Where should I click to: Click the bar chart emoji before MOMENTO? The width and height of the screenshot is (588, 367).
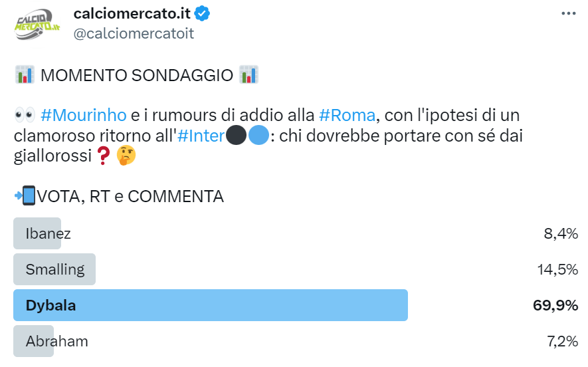pos(24,74)
